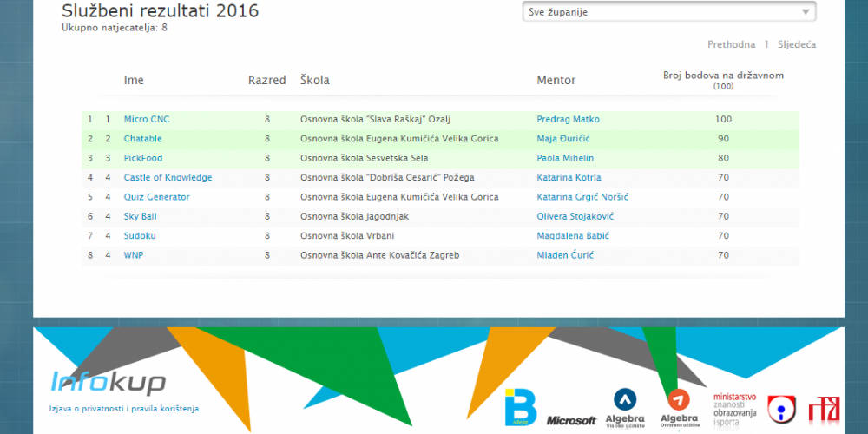Open the Sve županije dropdown
Screen dimensions: 868x434
click(668, 12)
